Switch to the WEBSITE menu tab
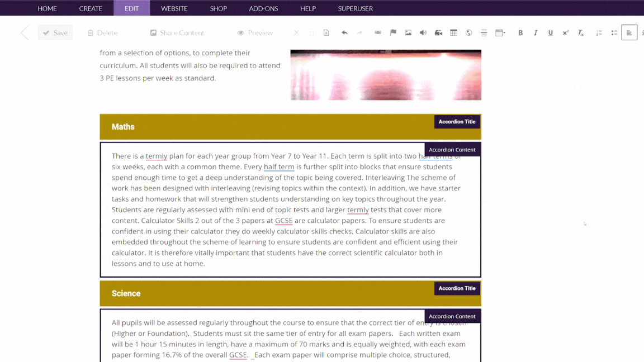This screenshot has height=362, width=644. 174,8
